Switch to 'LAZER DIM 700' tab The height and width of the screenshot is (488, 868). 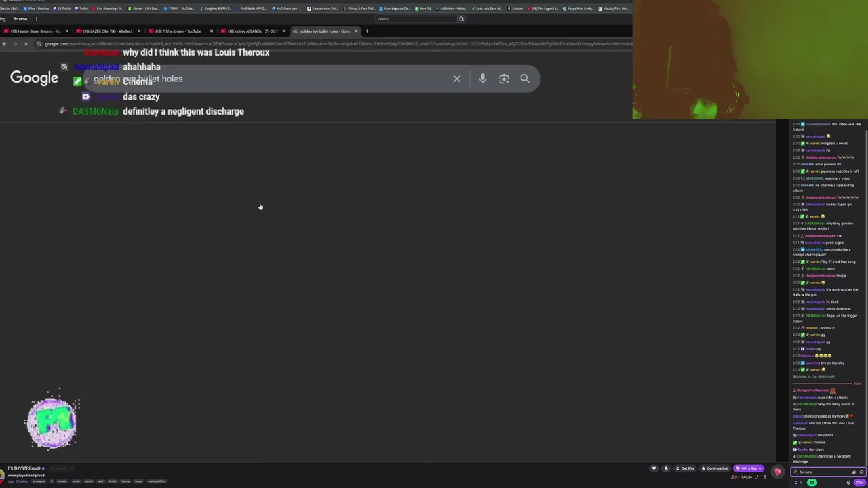point(106,31)
